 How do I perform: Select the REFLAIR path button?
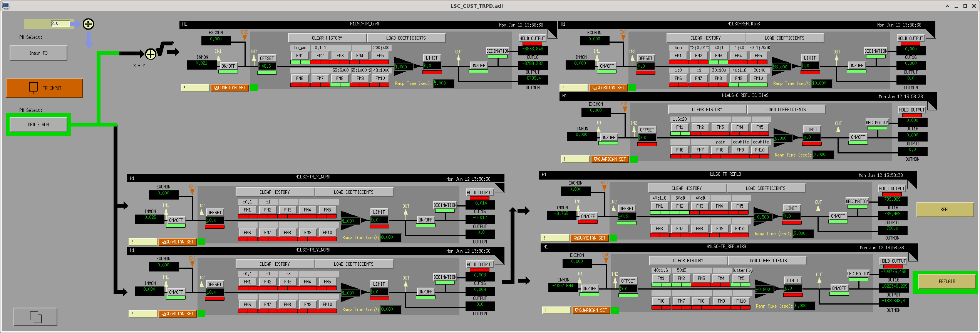click(947, 281)
